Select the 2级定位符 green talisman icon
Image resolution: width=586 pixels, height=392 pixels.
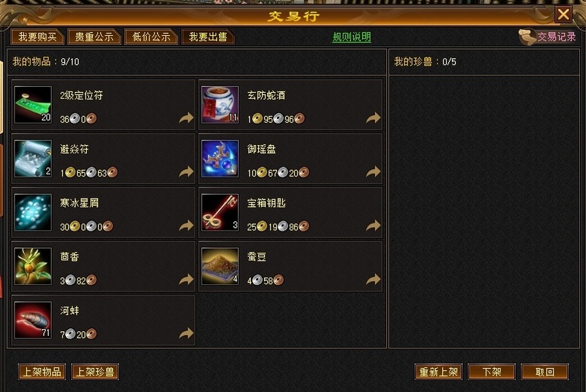coord(33,105)
